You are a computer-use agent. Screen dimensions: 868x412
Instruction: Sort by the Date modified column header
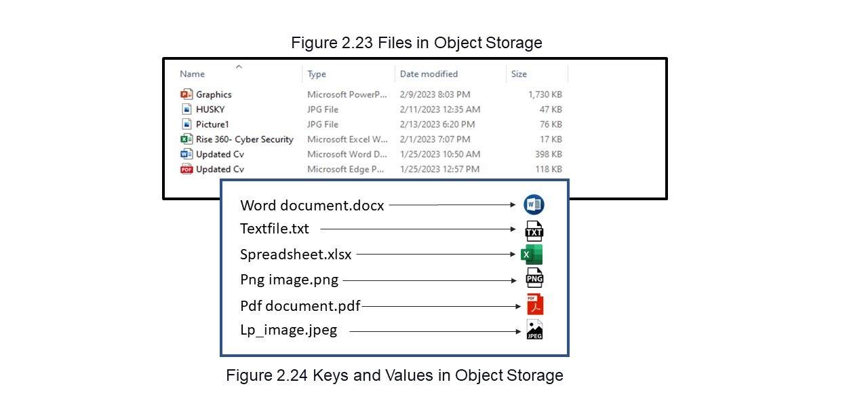click(x=429, y=74)
